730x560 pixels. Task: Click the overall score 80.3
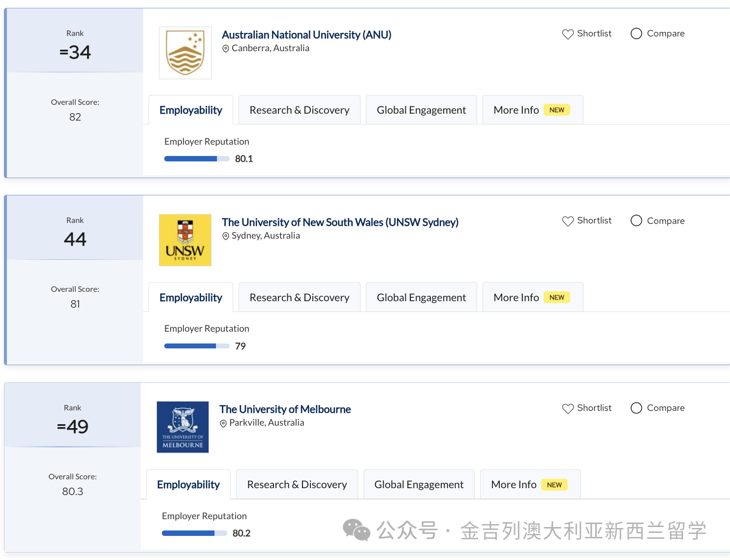(x=73, y=492)
